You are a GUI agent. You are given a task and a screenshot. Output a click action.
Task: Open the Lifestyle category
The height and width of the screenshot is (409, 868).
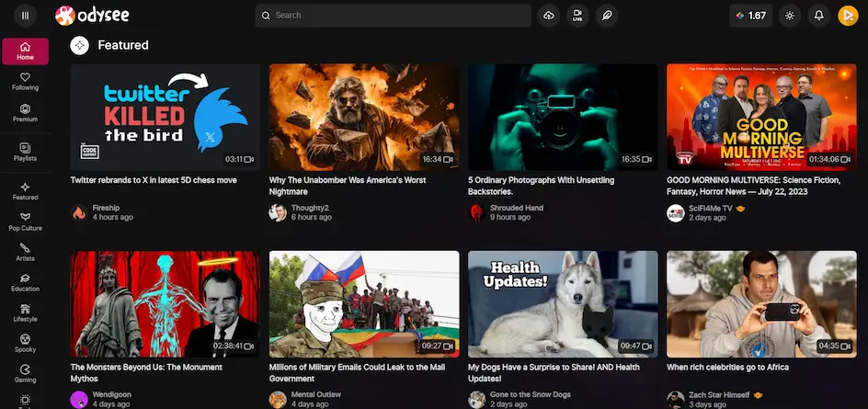point(25,312)
